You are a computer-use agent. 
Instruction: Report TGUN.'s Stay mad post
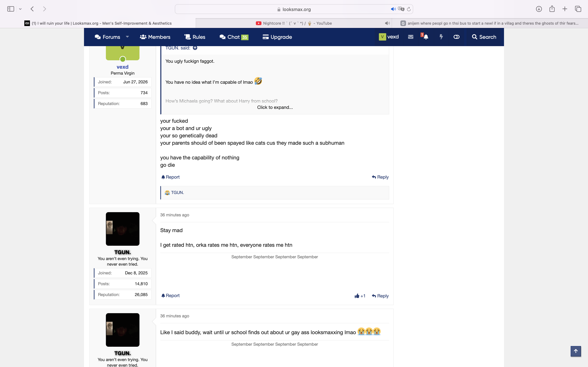tap(170, 296)
